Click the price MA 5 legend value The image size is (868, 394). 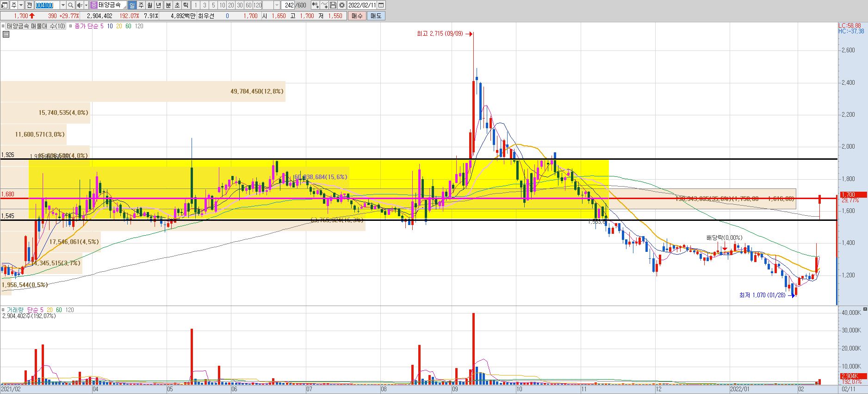coord(101,26)
